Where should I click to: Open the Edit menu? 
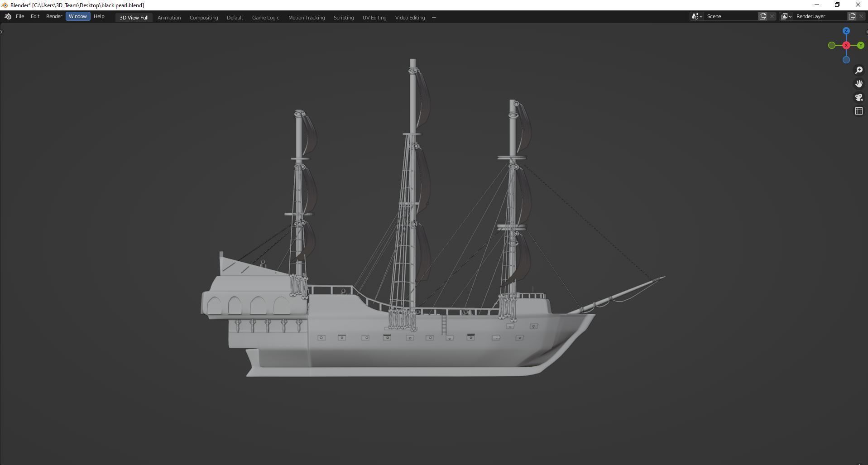[x=35, y=16]
